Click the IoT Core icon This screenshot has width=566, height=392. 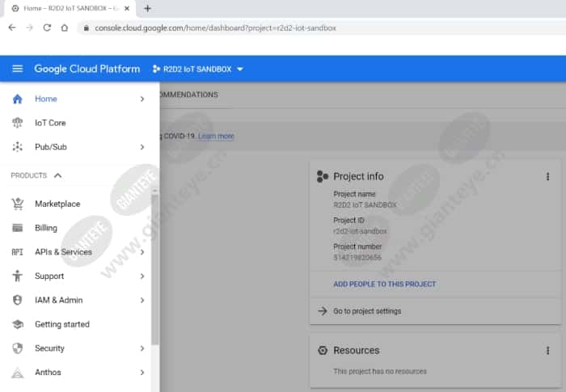click(17, 123)
